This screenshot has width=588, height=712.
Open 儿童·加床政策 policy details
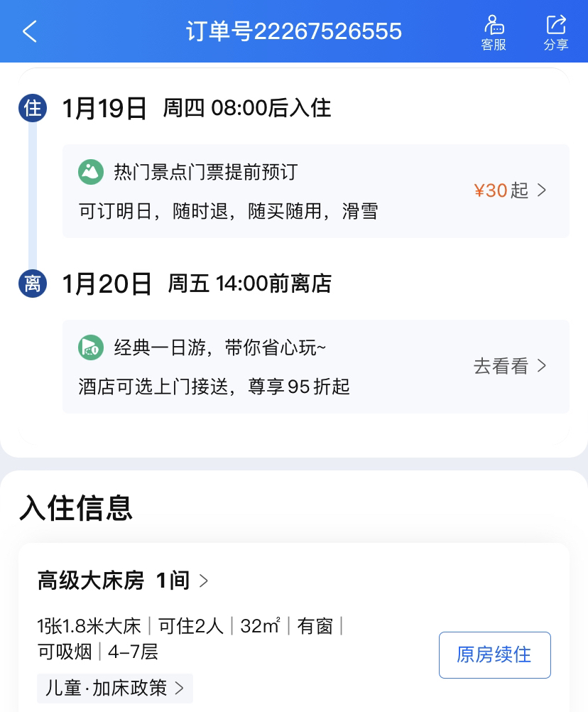[x=115, y=688]
